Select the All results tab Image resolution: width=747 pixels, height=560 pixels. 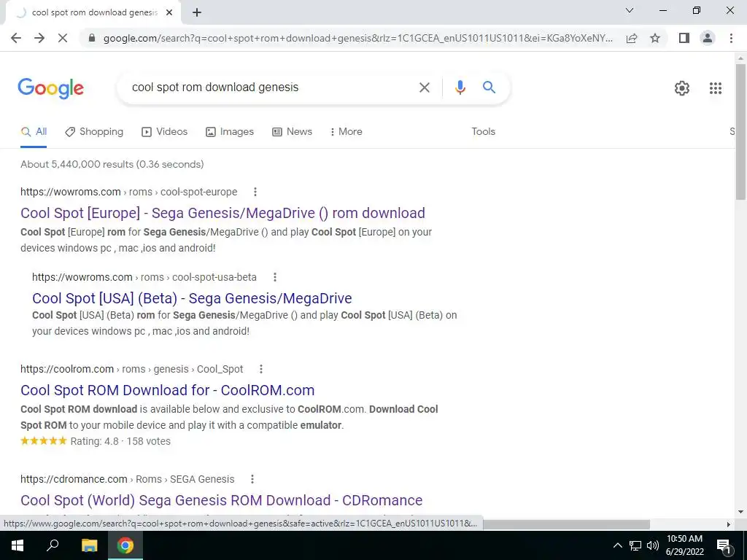click(x=34, y=132)
